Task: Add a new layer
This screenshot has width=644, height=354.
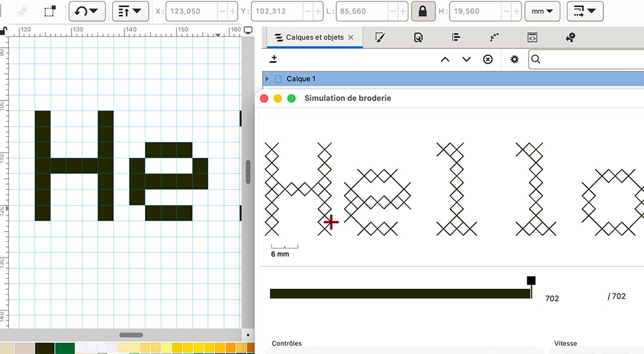Action: tap(274, 59)
